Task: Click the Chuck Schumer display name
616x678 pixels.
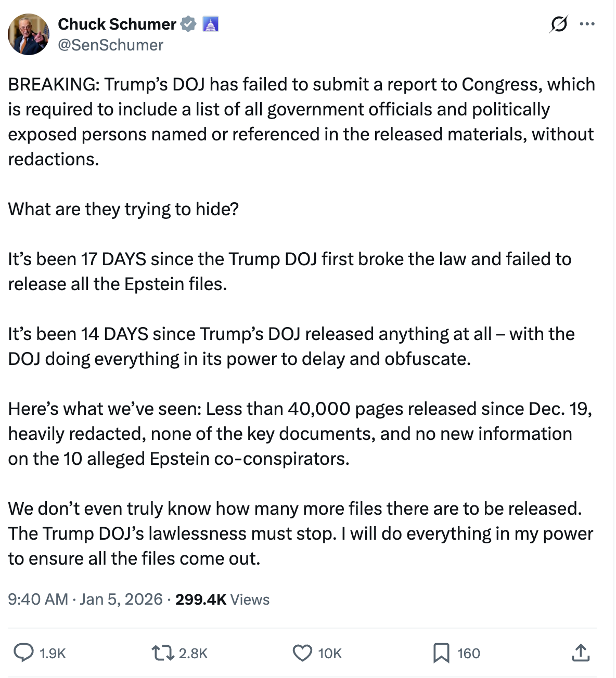Action: (x=117, y=24)
